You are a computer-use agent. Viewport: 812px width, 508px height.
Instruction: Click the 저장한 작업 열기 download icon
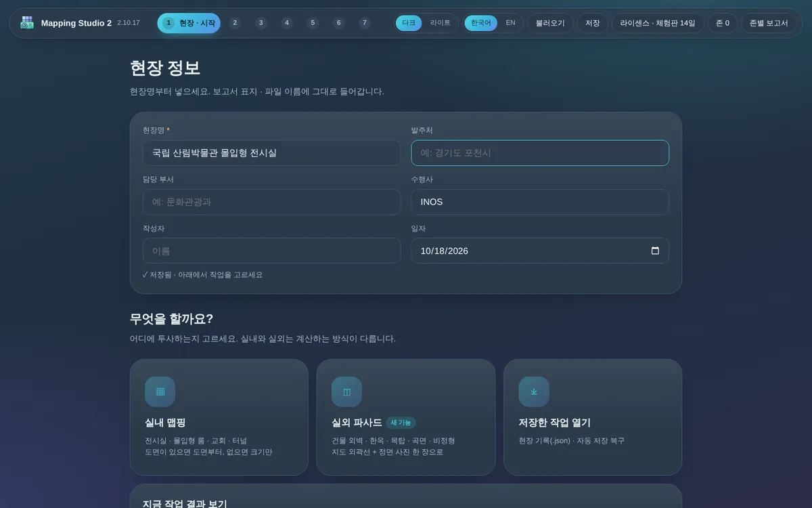pyautogui.click(x=534, y=391)
